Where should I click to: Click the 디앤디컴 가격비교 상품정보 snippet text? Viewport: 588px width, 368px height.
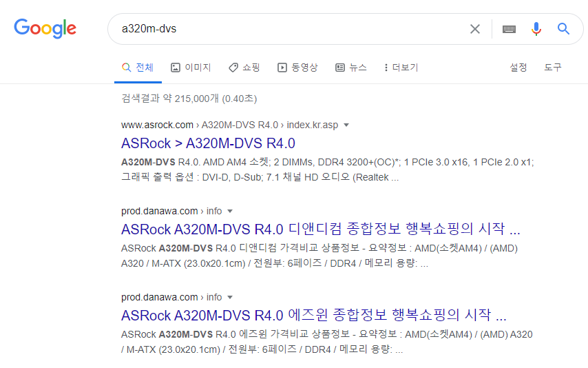click(x=319, y=256)
